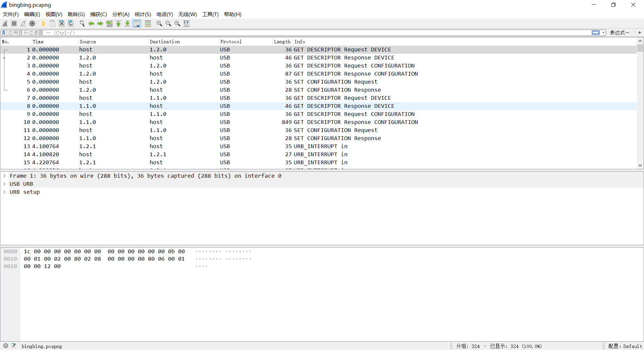Image resolution: width=644 pixels, height=350 pixels.
Task: Click the resize columns toolbar icon
Action: [x=186, y=24]
